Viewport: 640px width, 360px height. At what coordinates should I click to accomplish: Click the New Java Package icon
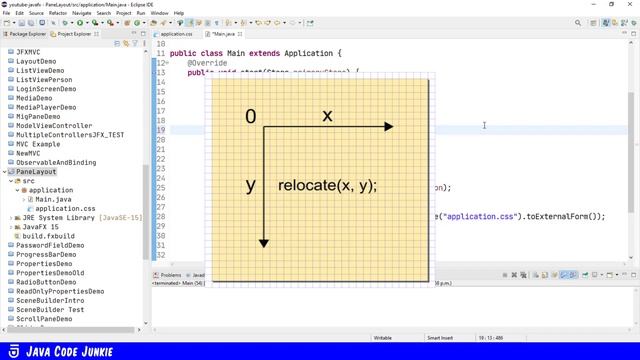(127, 23)
